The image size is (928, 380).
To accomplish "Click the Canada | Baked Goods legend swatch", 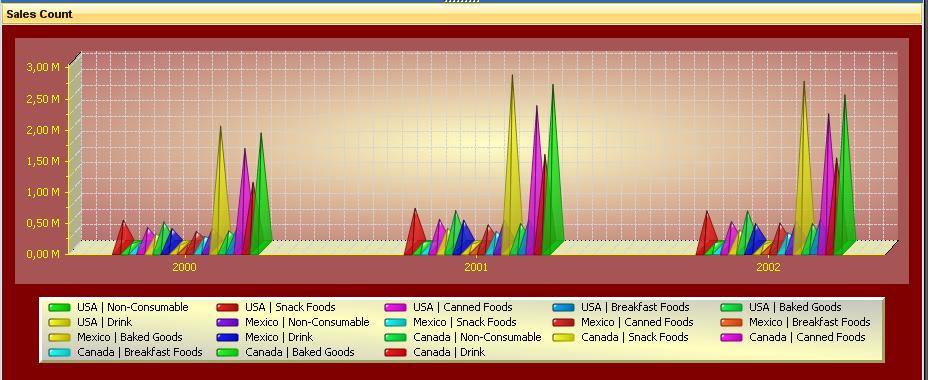I will pos(227,352).
